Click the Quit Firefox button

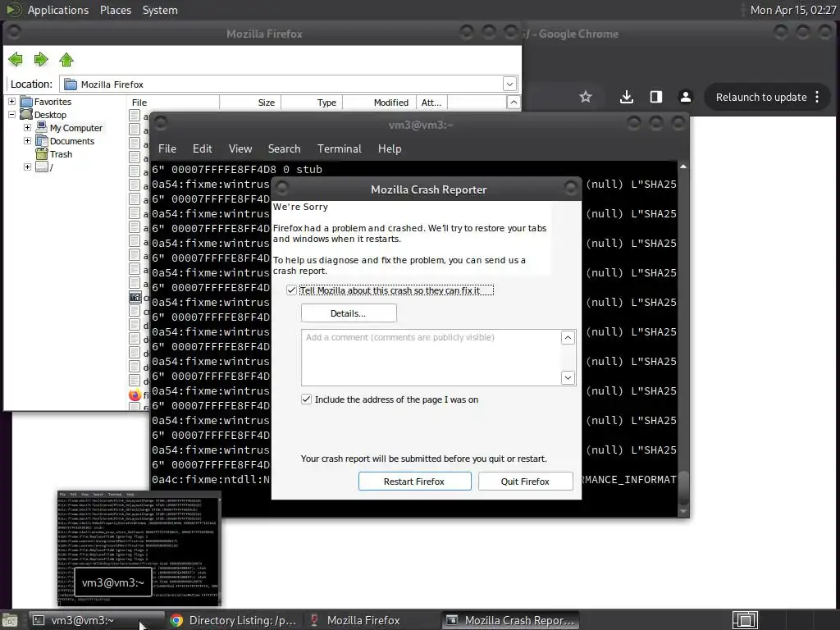[525, 481]
